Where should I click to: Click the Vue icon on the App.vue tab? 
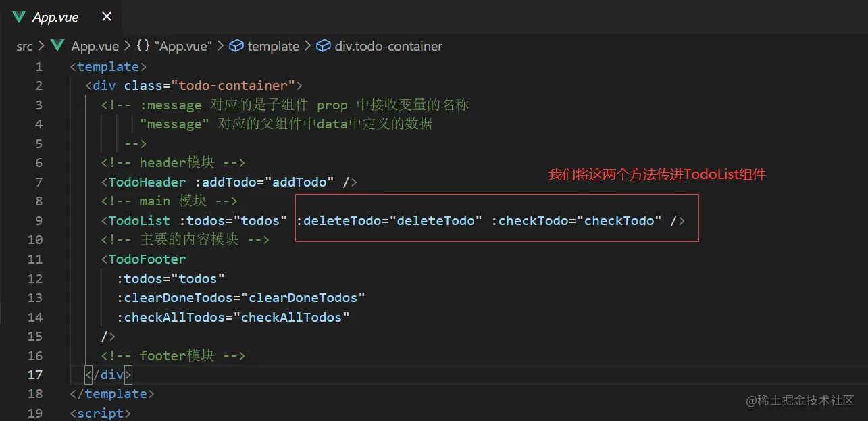19,17
